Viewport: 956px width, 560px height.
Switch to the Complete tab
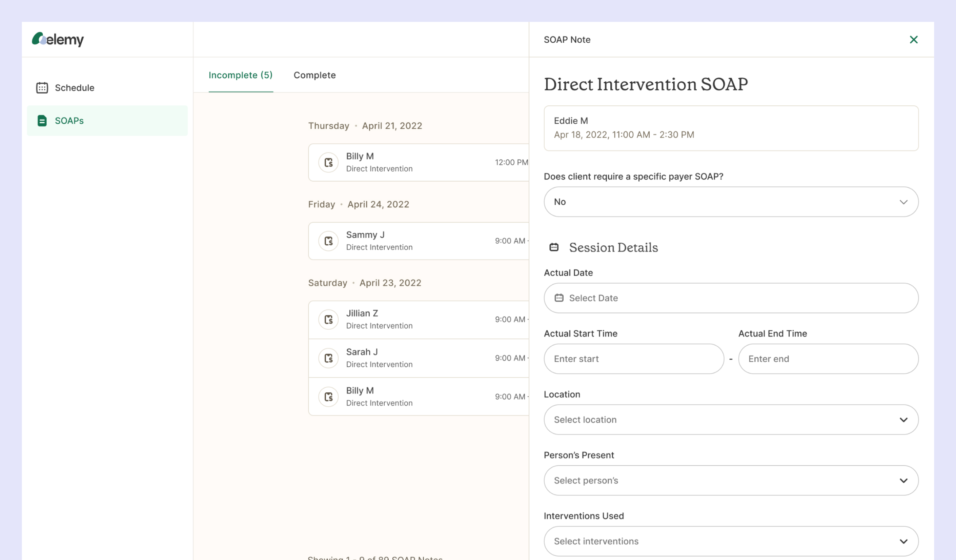(315, 75)
